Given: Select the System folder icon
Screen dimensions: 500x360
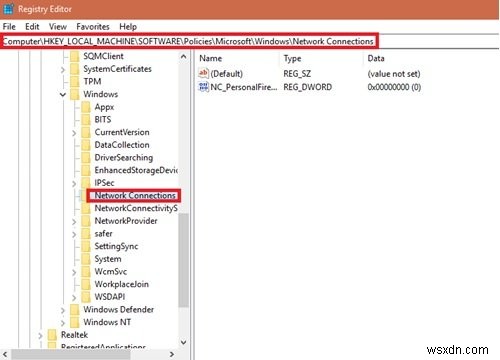Looking at the screenshot, I should (86, 259).
